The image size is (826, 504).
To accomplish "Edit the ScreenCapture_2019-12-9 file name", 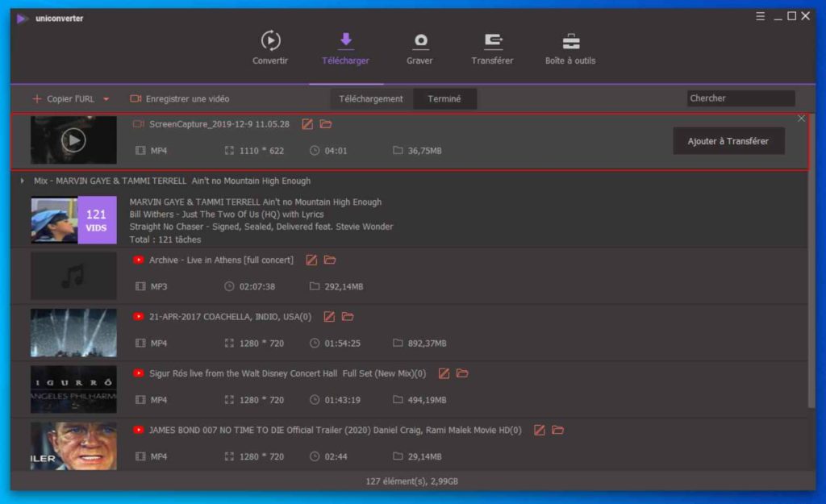I will point(307,124).
